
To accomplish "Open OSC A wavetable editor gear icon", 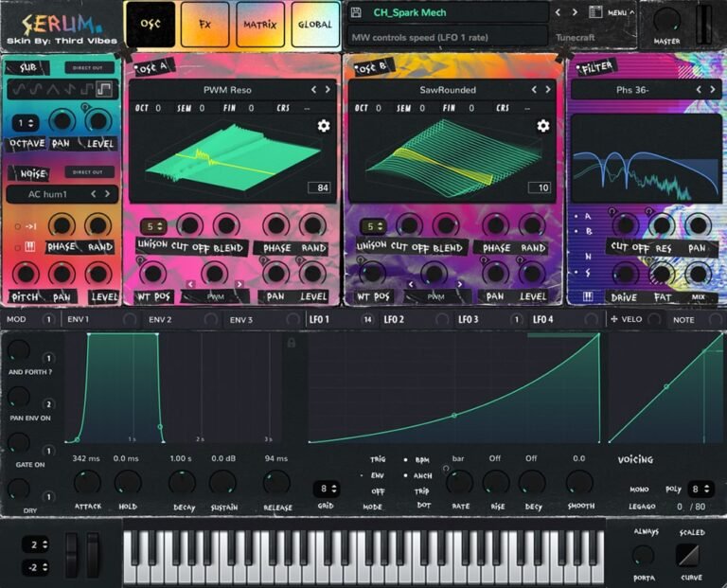I will click(324, 126).
